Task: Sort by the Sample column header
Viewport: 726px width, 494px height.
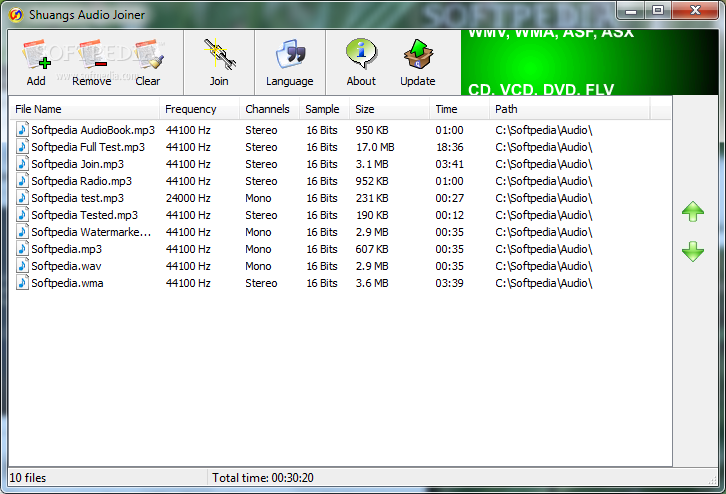Action: 325,109
